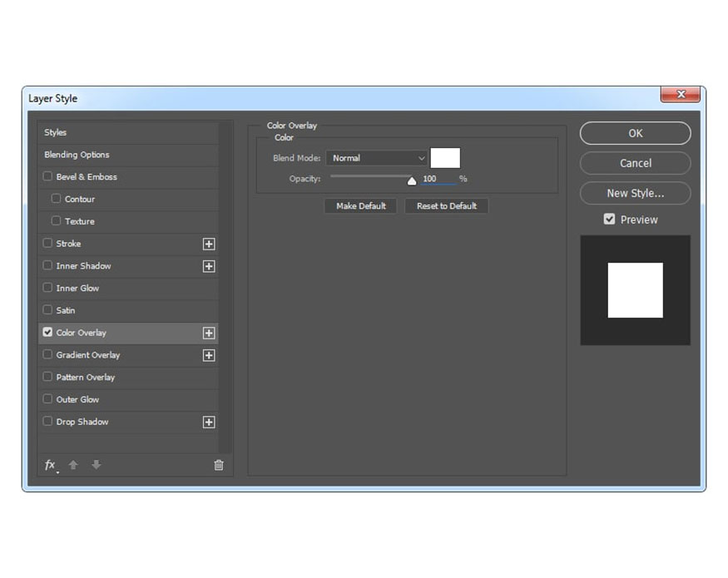The width and height of the screenshot is (728, 578).
Task: Add another Gradient Overlay with plus icon
Action: (x=209, y=355)
